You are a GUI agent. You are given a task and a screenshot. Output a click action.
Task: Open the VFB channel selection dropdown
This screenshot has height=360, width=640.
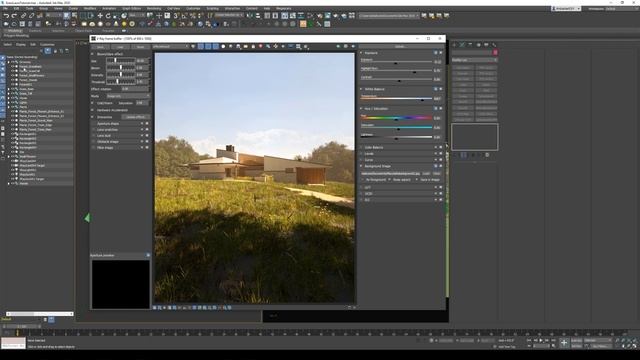(x=171, y=47)
